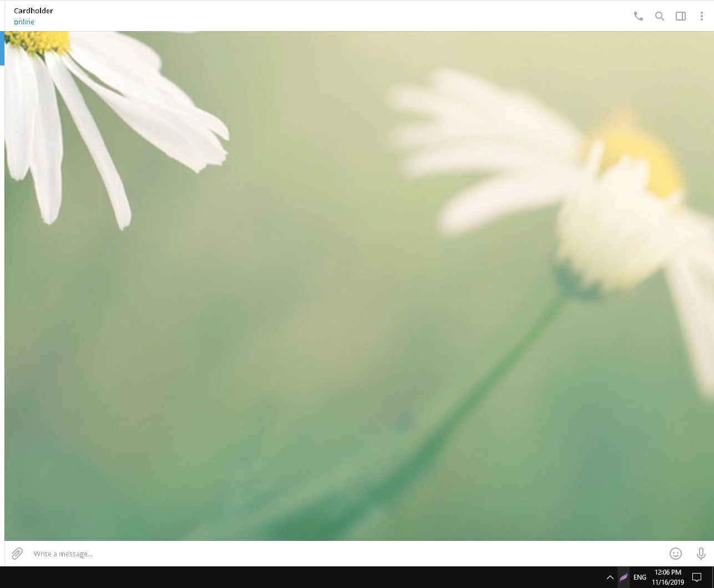714x588 pixels.
Task: Open the three-dot more options menu
Action: click(701, 16)
